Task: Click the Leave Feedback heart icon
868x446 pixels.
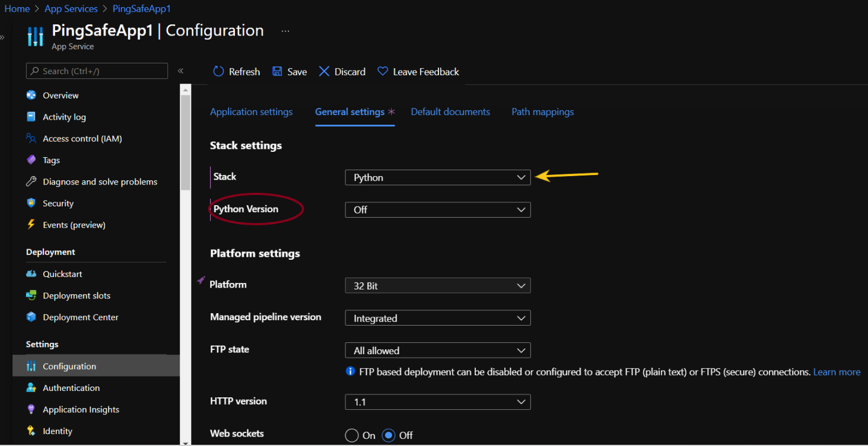Action: (x=383, y=72)
